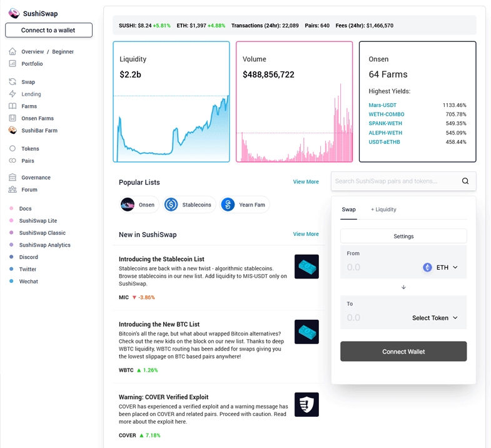491x448 pixels.
Task: Click the Forum people icon
Action: (13, 189)
